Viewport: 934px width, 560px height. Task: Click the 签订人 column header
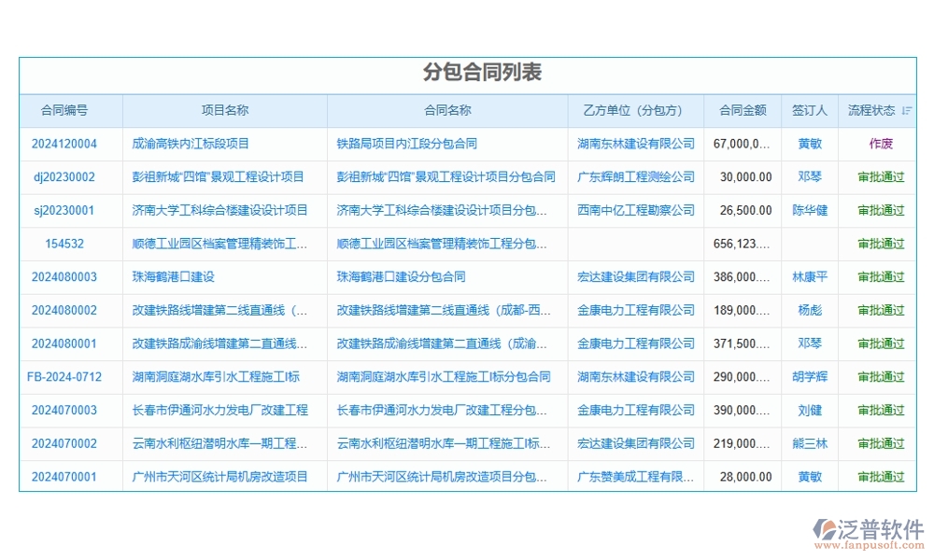coord(809,110)
